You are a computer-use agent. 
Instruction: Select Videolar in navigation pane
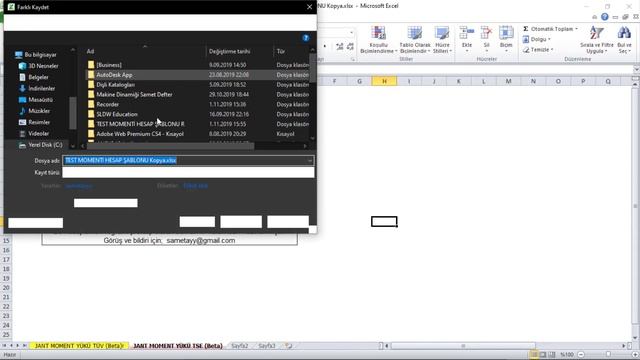pos(34,133)
